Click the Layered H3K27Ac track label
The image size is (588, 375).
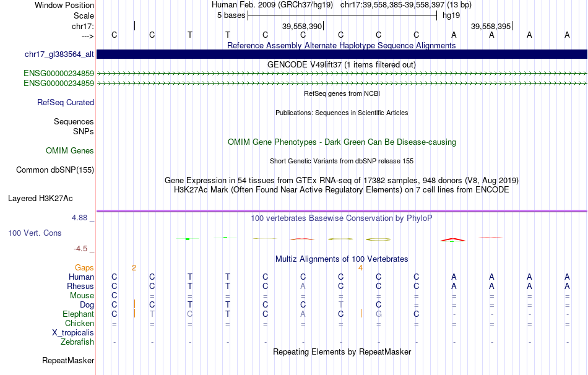click(40, 199)
